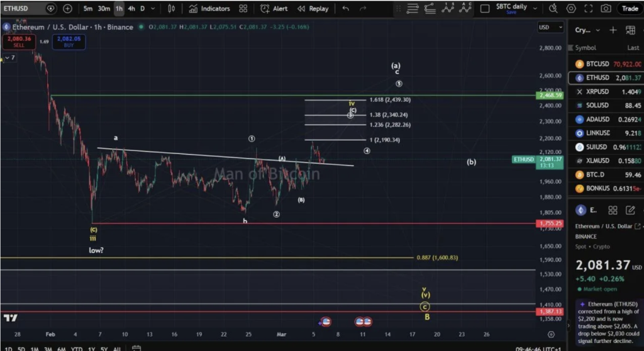Select SOLUSD in the watchlist
The height and width of the screenshot is (351, 644).
pyautogui.click(x=606, y=106)
